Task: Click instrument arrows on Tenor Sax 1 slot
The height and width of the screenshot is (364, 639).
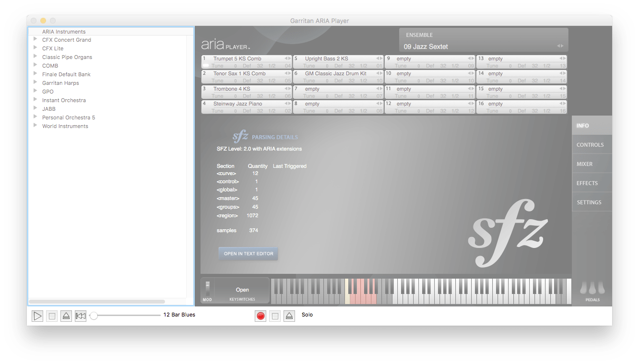Action: click(x=287, y=73)
